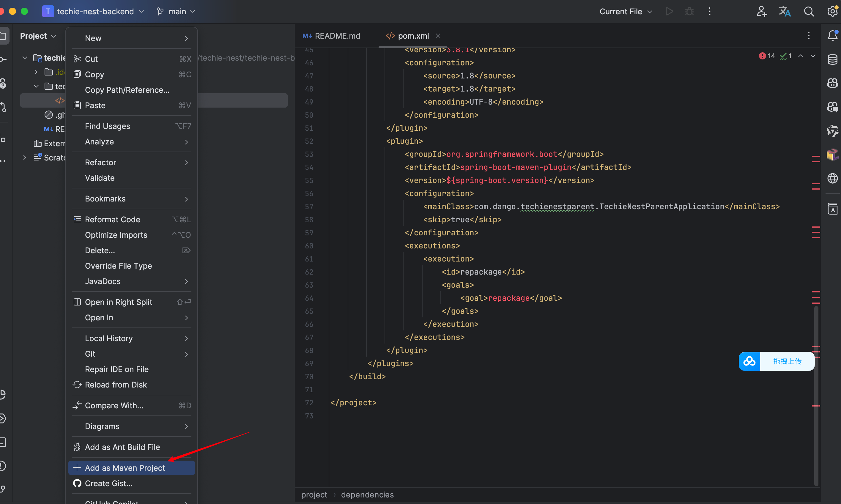Image resolution: width=841 pixels, height=504 pixels.
Task: Open the Analyze submenu
Action: click(131, 142)
